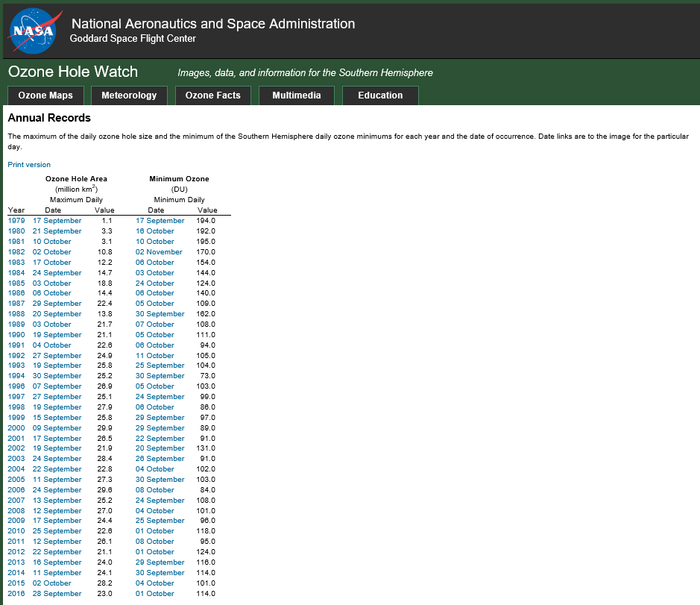Image resolution: width=700 pixels, height=605 pixels.
Task: Select the 21 September date link
Action: coord(57,231)
